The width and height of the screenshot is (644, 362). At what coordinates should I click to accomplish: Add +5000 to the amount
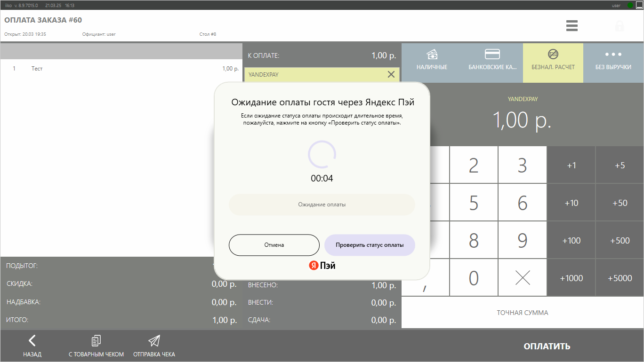click(x=620, y=278)
